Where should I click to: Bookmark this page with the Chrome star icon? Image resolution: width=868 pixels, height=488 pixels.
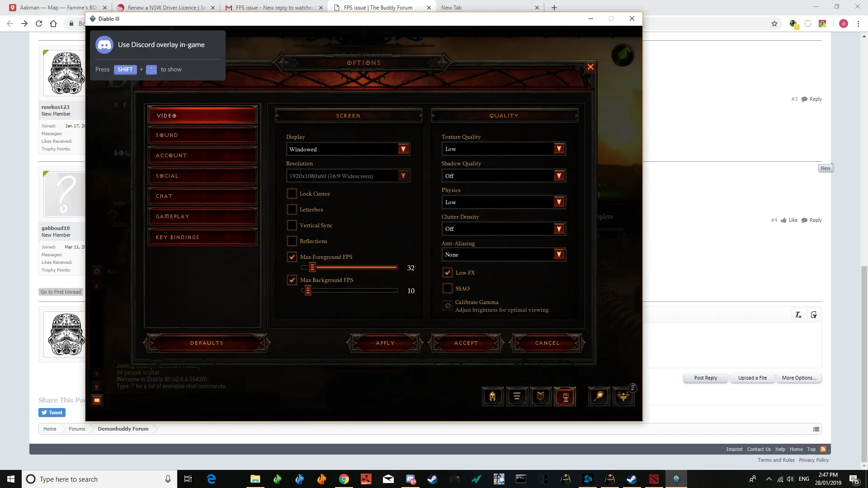774,23
